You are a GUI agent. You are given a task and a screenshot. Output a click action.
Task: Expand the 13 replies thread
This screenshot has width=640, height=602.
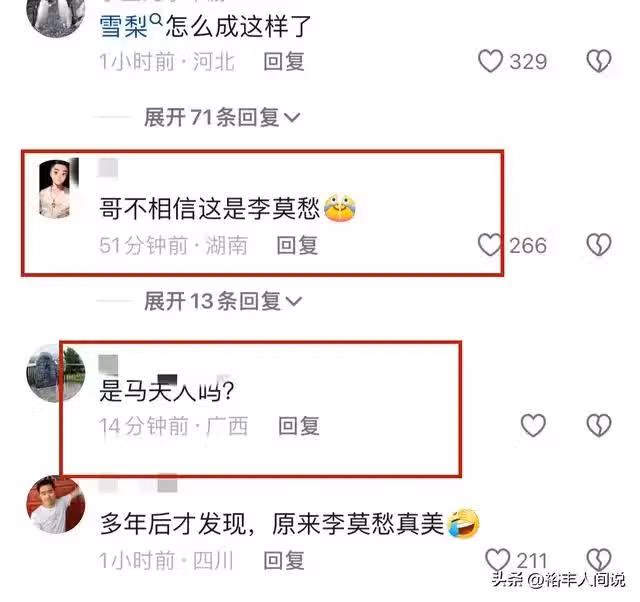click(x=223, y=301)
